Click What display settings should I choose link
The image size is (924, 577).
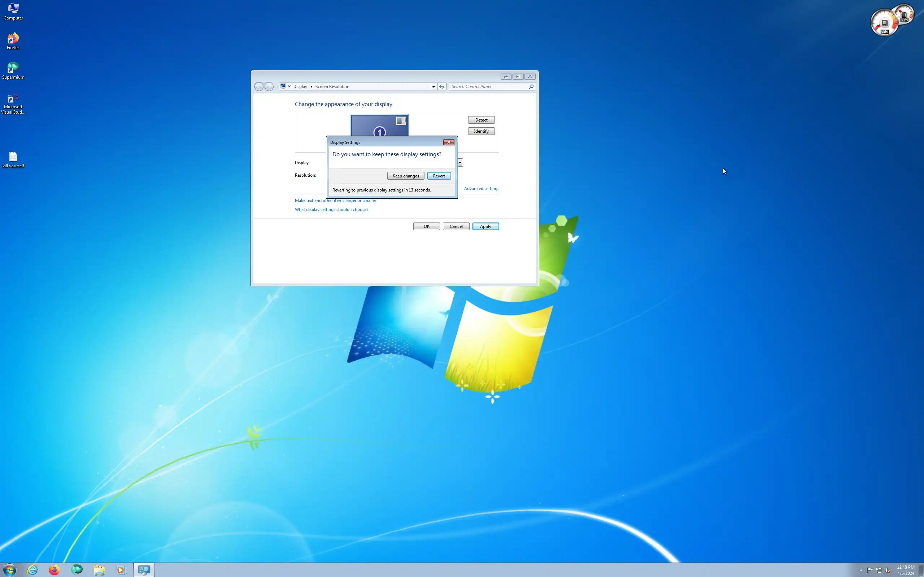click(x=331, y=210)
